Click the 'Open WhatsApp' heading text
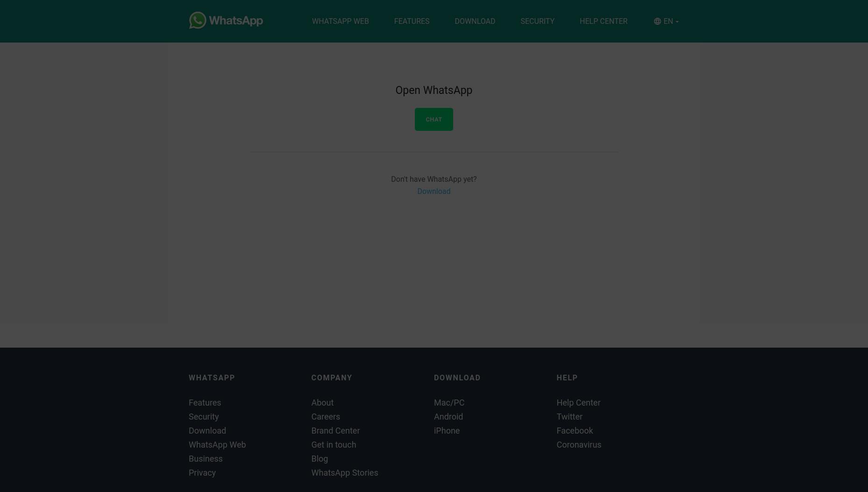868x492 pixels. coord(434,91)
